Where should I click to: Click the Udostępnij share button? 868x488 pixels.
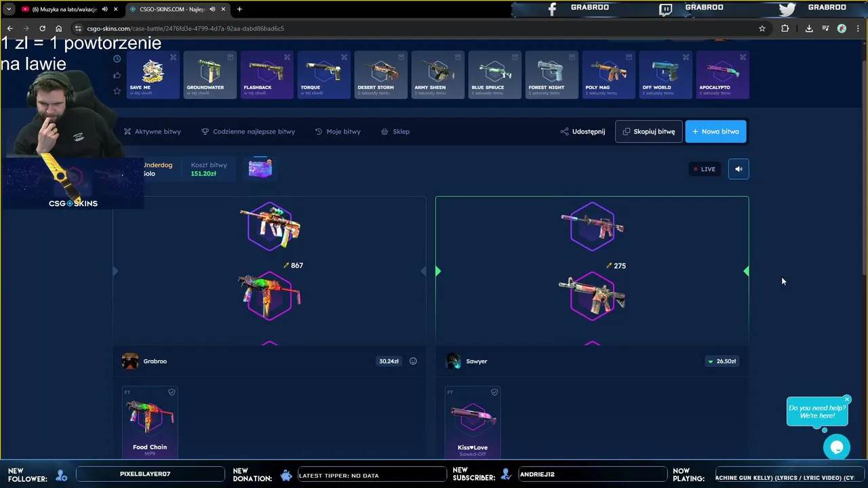(583, 131)
